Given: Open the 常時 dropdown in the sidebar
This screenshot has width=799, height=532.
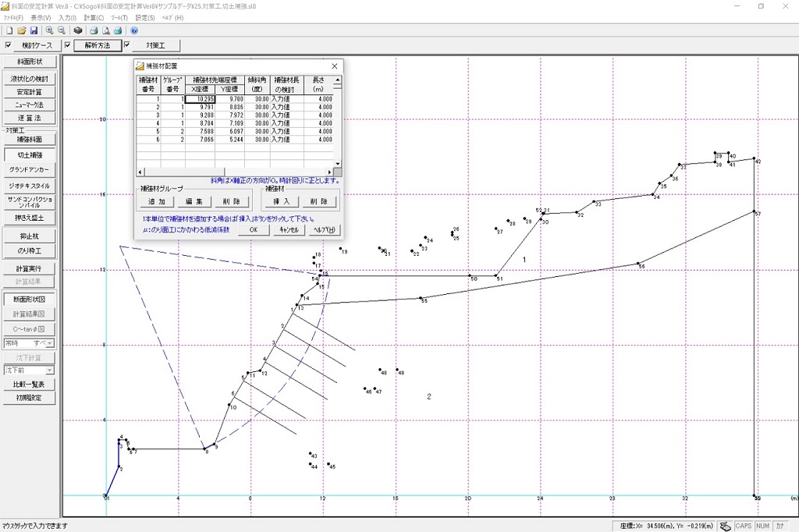Looking at the screenshot, I should (x=48, y=343).
